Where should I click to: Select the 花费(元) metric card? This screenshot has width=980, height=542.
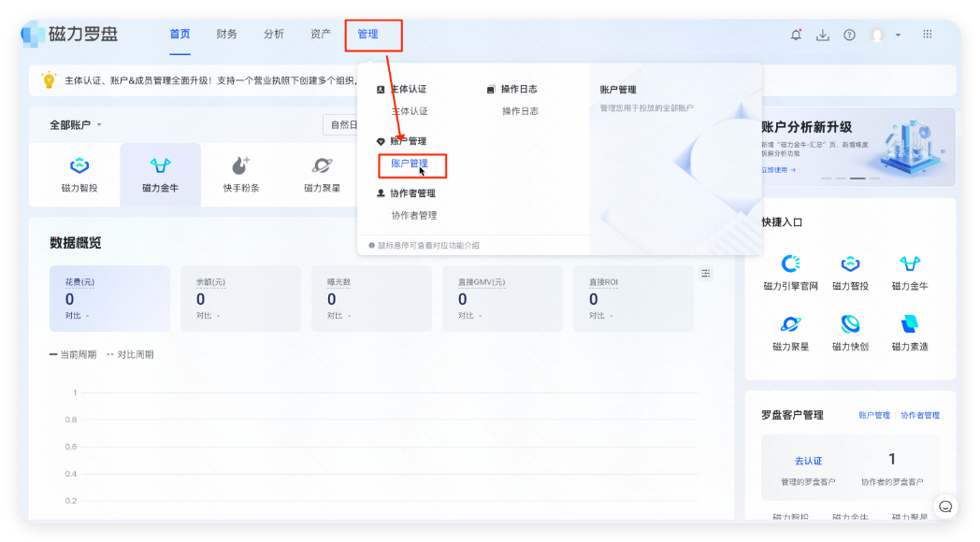(110, 298)
